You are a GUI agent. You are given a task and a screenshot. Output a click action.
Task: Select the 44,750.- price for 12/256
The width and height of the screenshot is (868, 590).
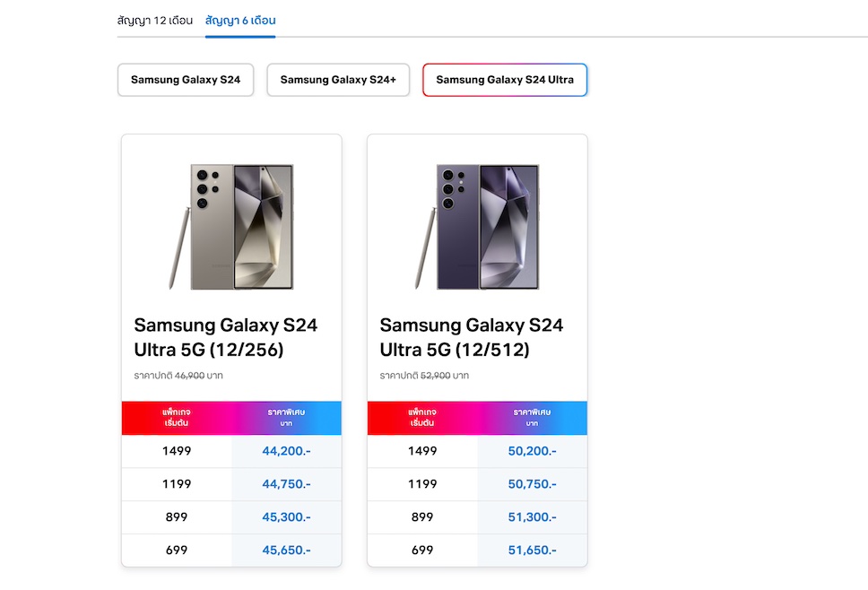click(287, 484)
